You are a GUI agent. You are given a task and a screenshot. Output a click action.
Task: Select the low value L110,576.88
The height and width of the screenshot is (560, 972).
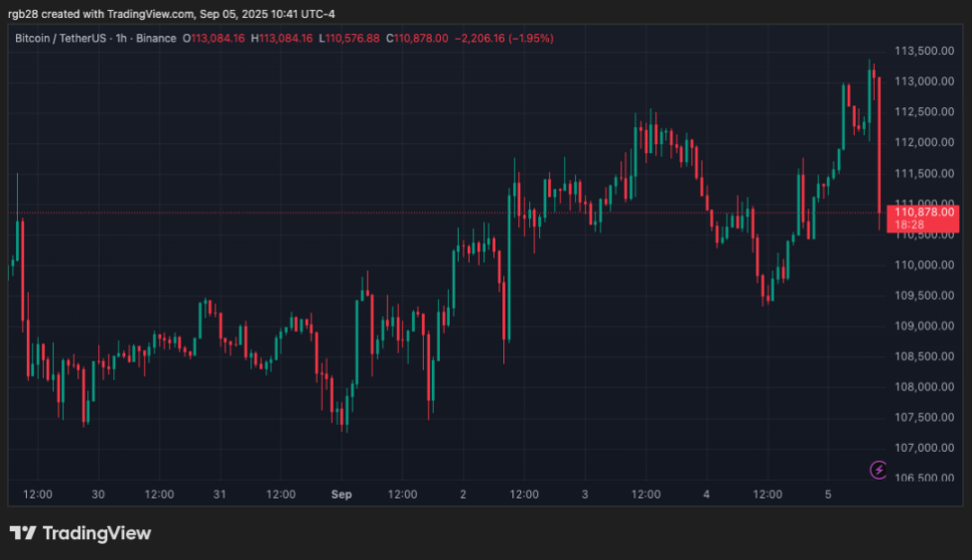click(x=347, y=39)
